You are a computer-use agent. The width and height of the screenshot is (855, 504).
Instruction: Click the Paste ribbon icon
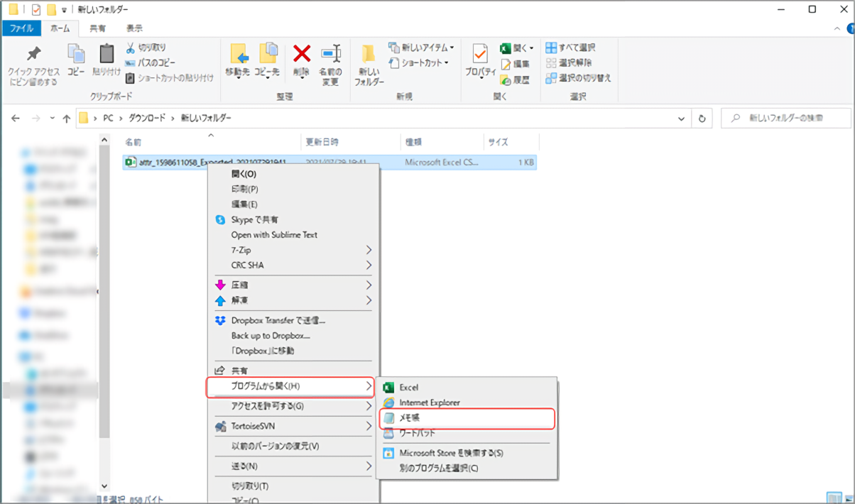click(107, 60)
